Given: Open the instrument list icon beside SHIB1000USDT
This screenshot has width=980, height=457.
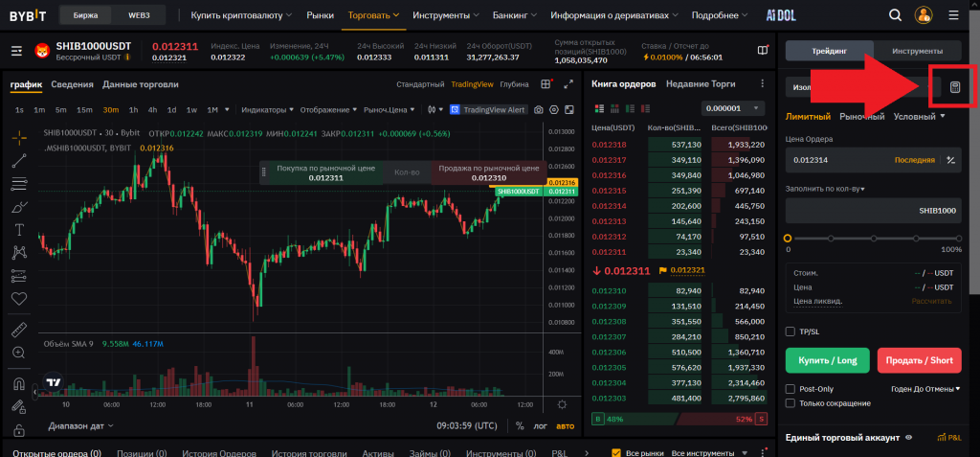Looking at the screenshot, I should (16, 51).
